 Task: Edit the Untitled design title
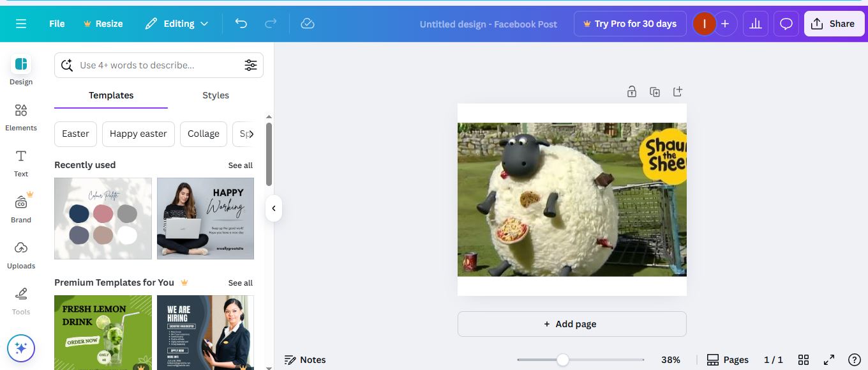coord(488,24)
